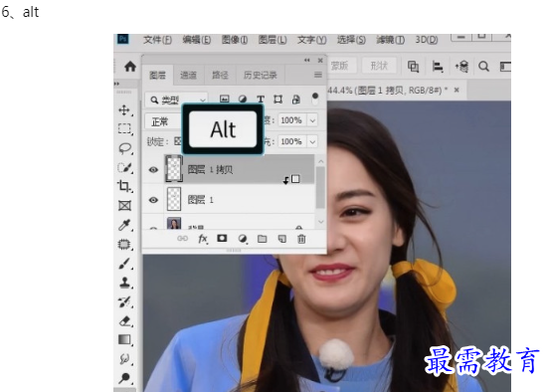The width and height of the screenshot is (548, 392).
Task: Select the Blur tool below Gradient
Action: click(124, 359)
